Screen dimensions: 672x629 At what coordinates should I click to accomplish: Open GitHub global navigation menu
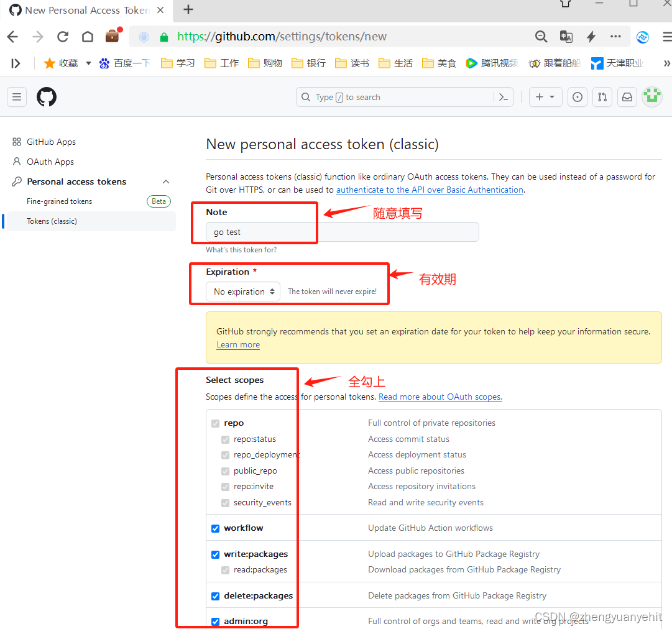(x=17, y=97)
